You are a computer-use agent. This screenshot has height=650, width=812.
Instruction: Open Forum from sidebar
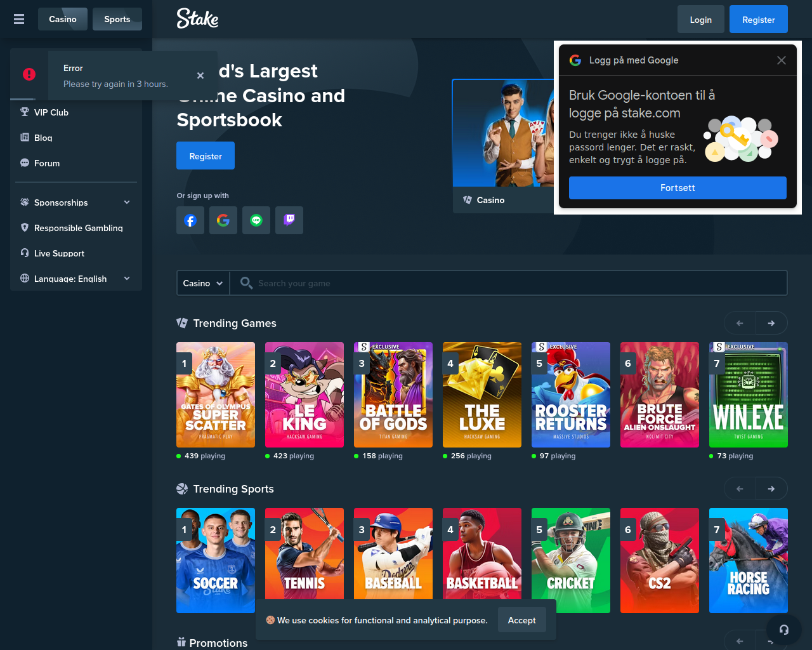coord(76,163)
